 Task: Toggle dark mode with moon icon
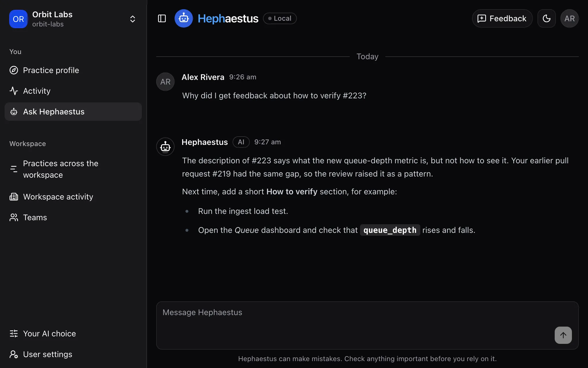[546, 18]
